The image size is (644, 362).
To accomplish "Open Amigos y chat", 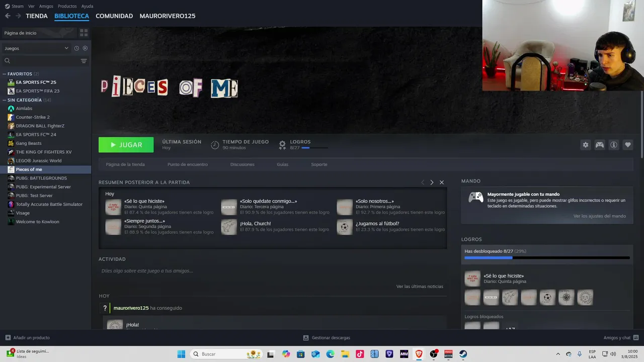I will [x=621, y=338].
